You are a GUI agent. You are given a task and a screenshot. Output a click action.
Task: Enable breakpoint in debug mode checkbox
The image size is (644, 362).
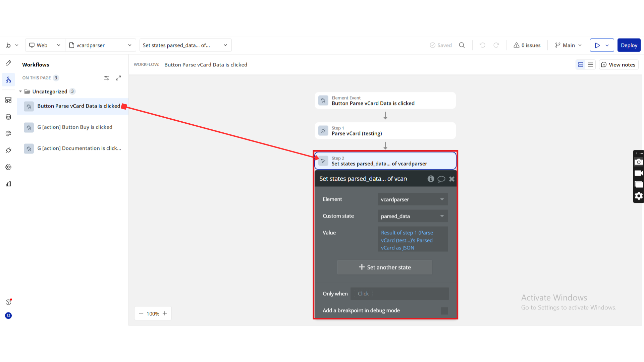tap(444, 311)
